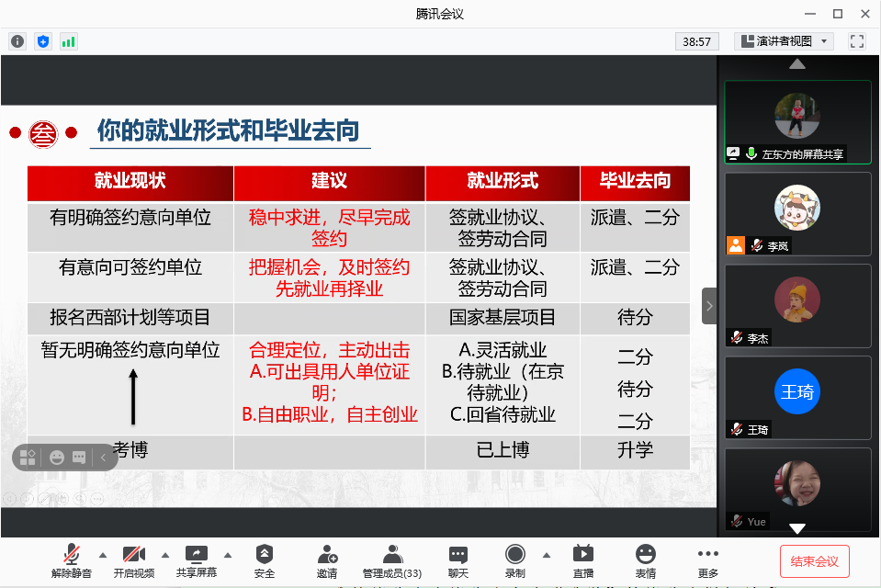Open the 演讲者视图 view dropdown
The width and height of the screenshot is (881, 588).
(x=784, y=41)
